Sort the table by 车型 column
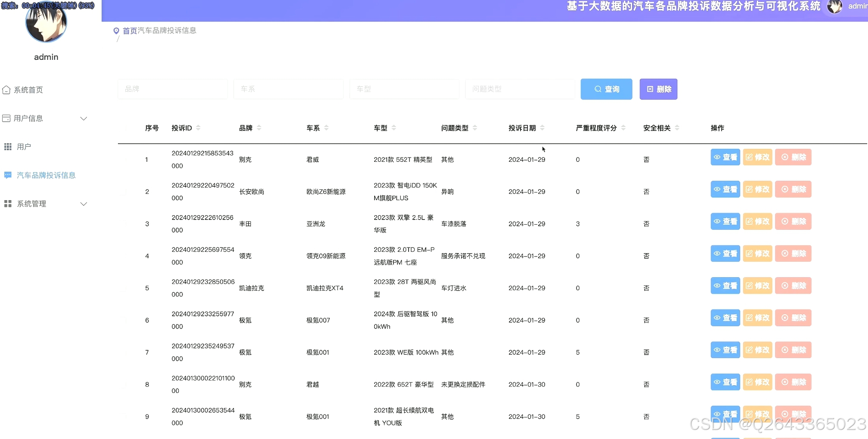Screen dimensions: 868x439 coord(394,128)
